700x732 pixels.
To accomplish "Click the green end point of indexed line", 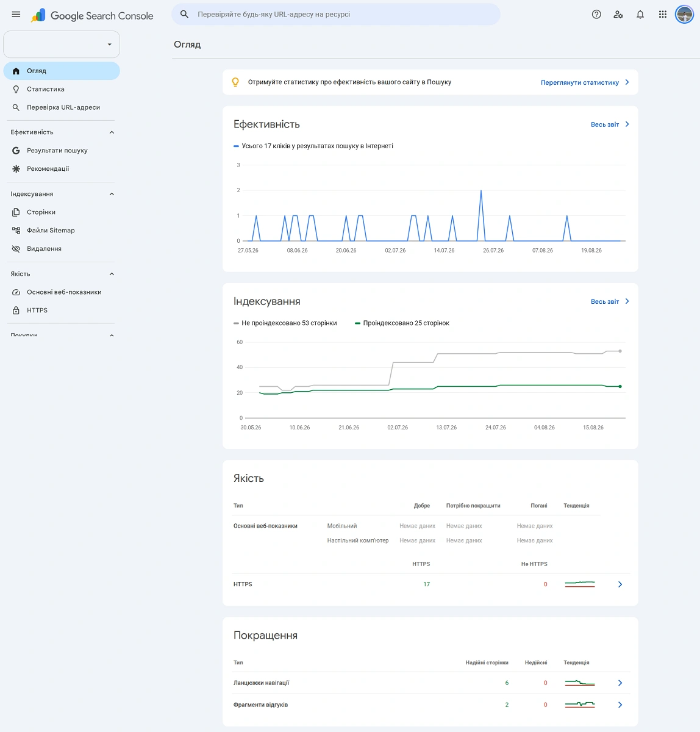I will [x=620, y=387].
